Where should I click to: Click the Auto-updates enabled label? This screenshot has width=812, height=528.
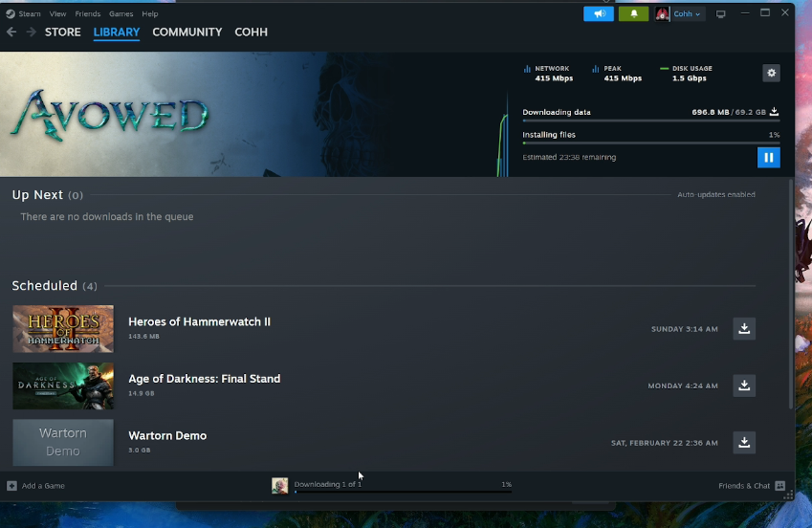click(716, 195)
